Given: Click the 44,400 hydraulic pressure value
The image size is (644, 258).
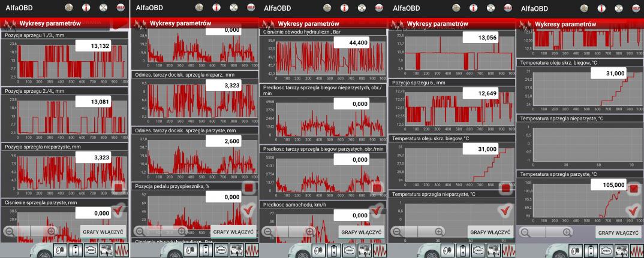Looking at the screenshot, I should pyautogui.click(x=351, y=43).
